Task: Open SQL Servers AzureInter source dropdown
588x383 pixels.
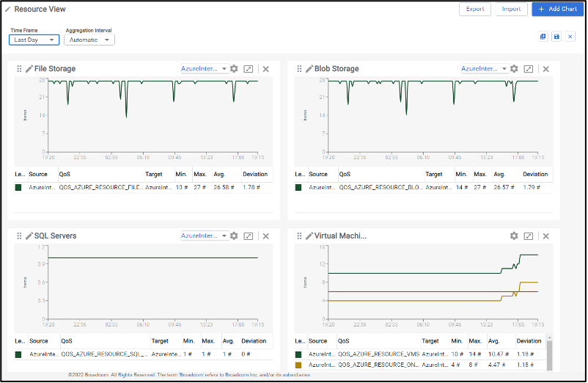Action: pos(204,236)
